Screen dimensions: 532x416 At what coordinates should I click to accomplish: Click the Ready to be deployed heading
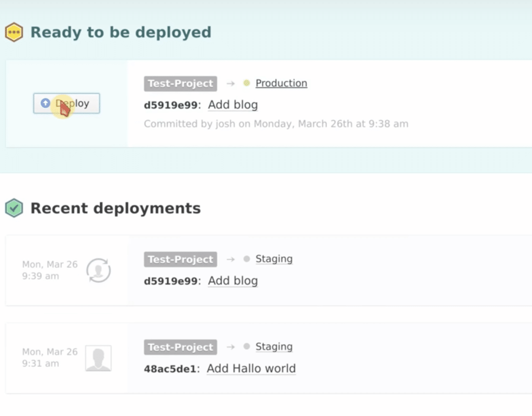click(x=121, y=33)
